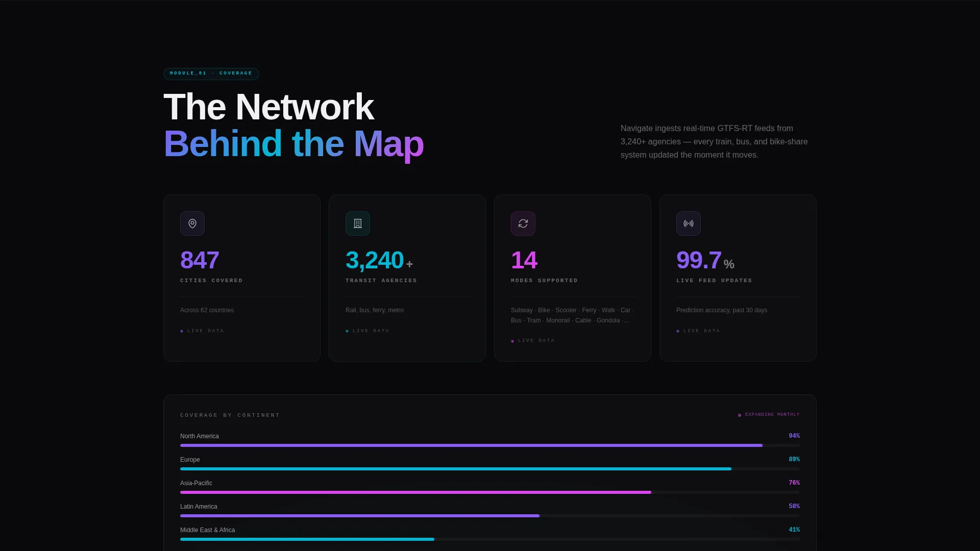This screenshot has height=551, width=980.
Task: Click the COVERAGE BY CONTINENT heading
Action: pos(230,415)
